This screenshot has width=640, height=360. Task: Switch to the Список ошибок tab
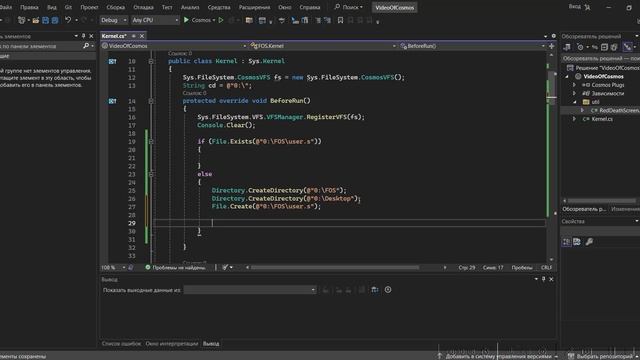pyautogui.click(x=121, y=344)
